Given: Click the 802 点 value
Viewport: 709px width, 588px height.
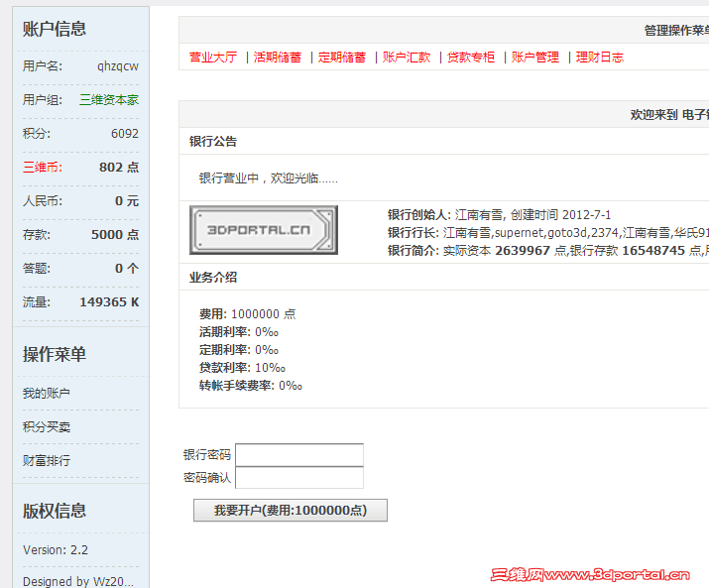Looking at the screenshot, I should (x=119, y=167).
